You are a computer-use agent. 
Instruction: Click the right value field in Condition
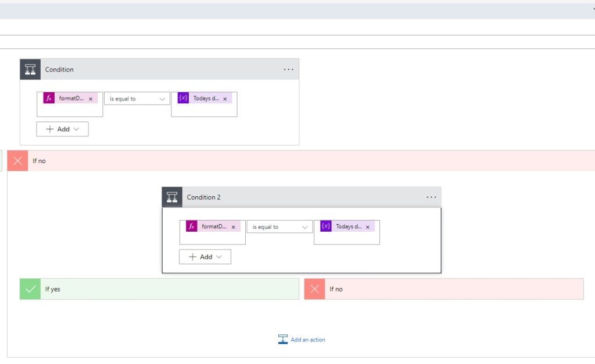tap(204, 104)
